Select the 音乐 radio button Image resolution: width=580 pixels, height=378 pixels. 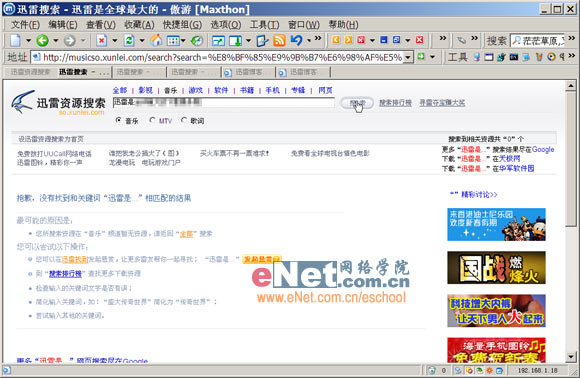(x=118, y=120)
